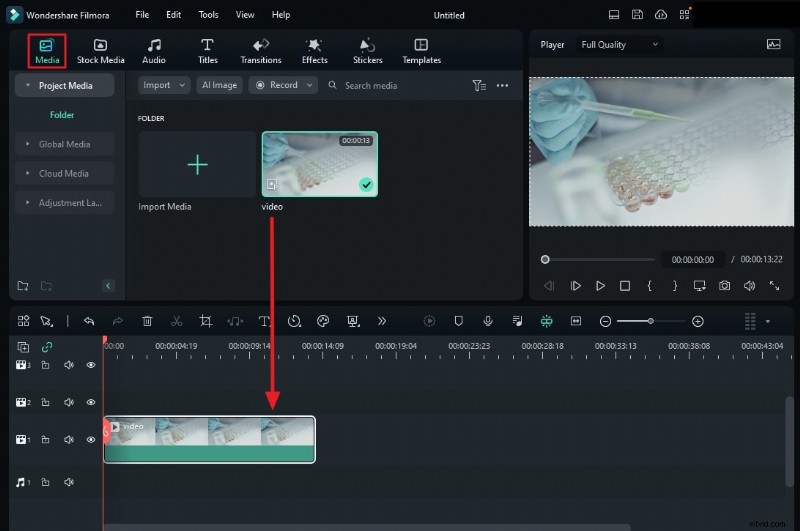Open the View menu

tap(245, 15)
